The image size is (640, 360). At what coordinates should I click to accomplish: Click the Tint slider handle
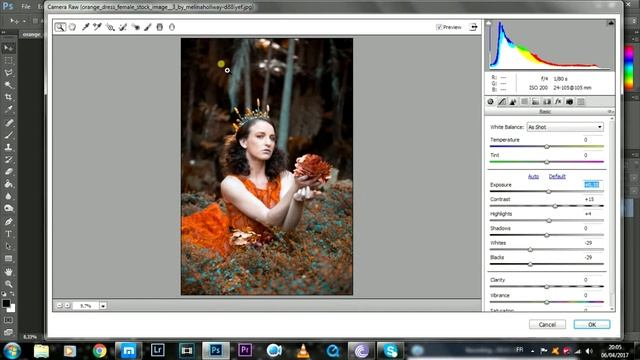(547, 162)
